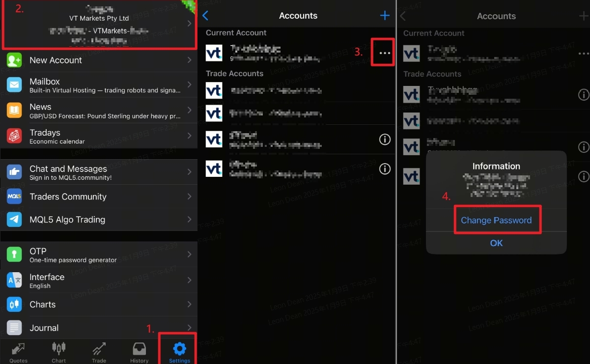Open the Trade tab
This screenshot has width=590, height=364.
click(99, 353)
